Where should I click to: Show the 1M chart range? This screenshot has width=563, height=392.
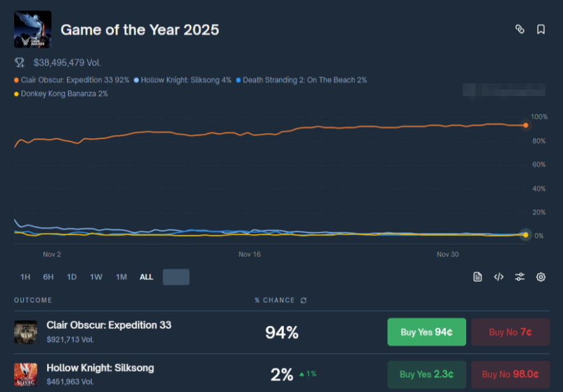tap(121, 277)
